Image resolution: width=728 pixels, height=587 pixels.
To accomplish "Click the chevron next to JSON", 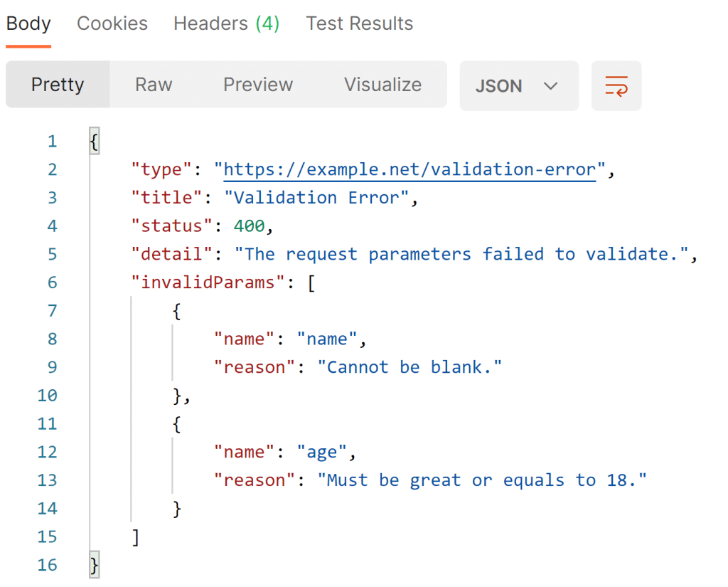I will (x=550, y=86).
